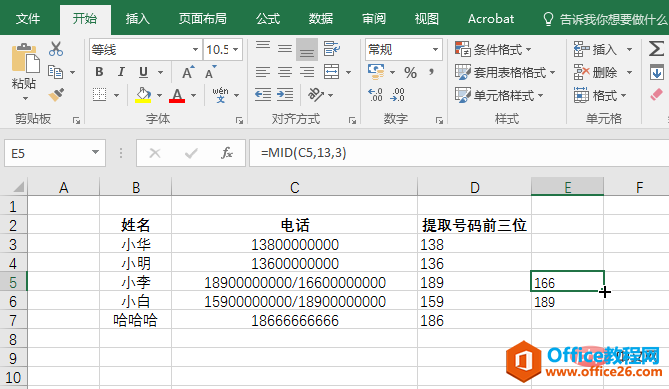Expand the font color arrow
Viewport: 669px width, 389px height.
tap(193, 95)
